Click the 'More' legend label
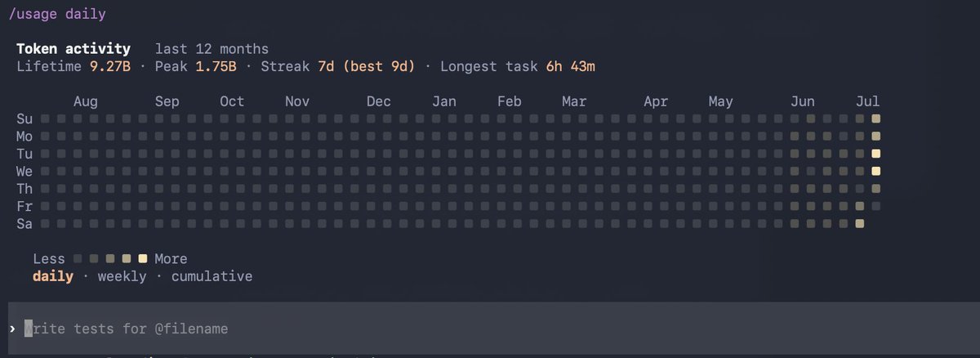Screen dimensions: 980x358 171,258
